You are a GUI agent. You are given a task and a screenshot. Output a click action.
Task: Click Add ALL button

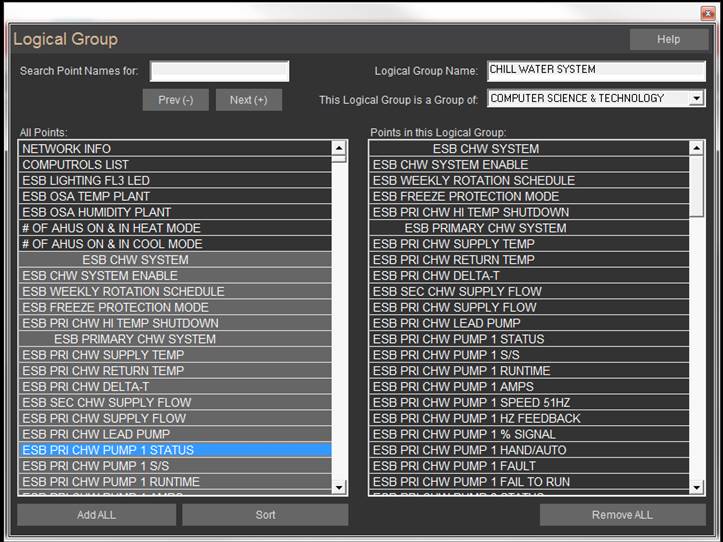point(97,515)
